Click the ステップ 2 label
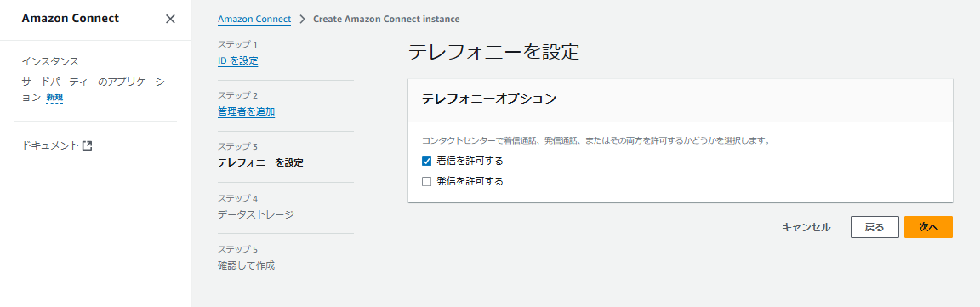Image resolution: width=980 pixels, height=307 pixels. tap(237, 95)
